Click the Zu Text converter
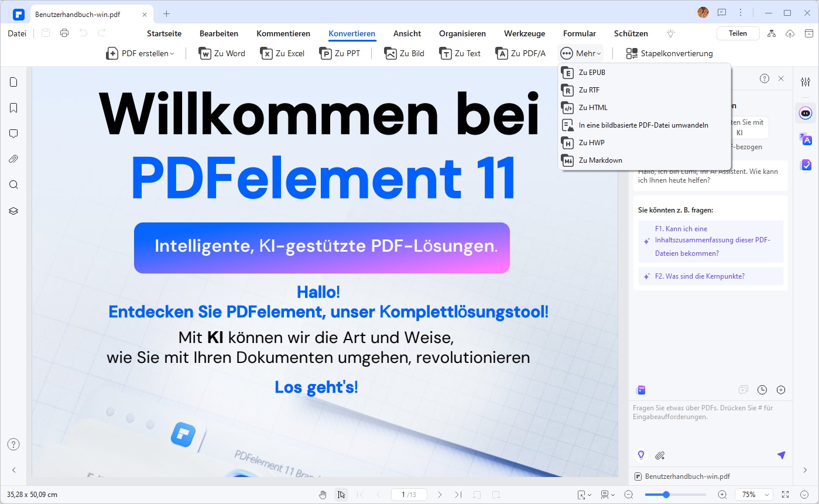 pos(460,53)
